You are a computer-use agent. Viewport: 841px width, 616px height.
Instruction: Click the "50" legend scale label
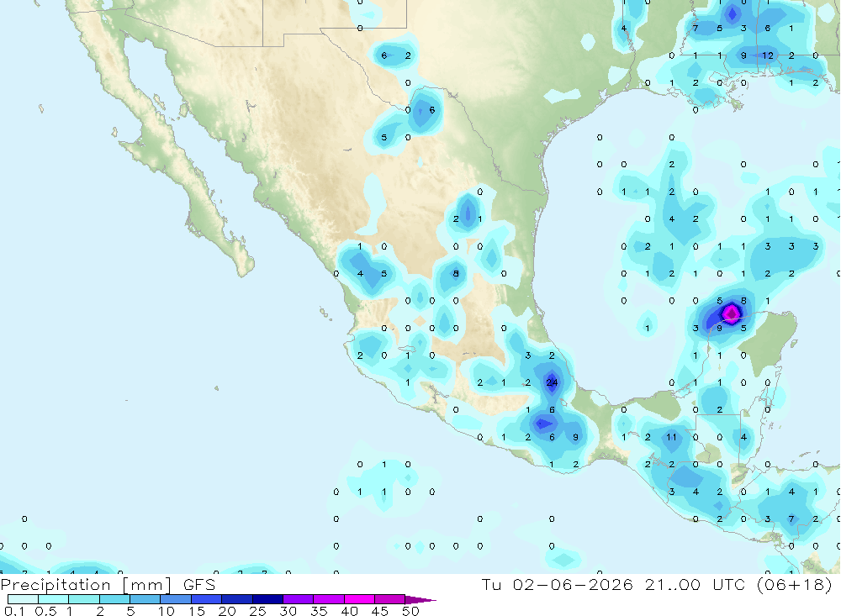coord(410,611)
